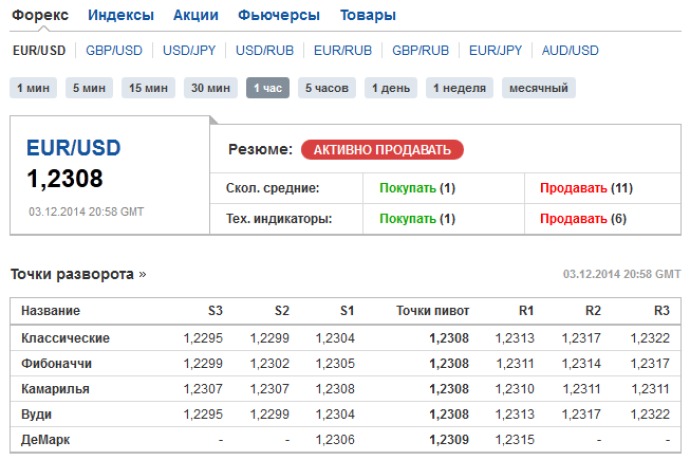Click Продавать (6) in Тех. индикаторы row
Viewport: 690px width, 460px height.
click(583, 219)
